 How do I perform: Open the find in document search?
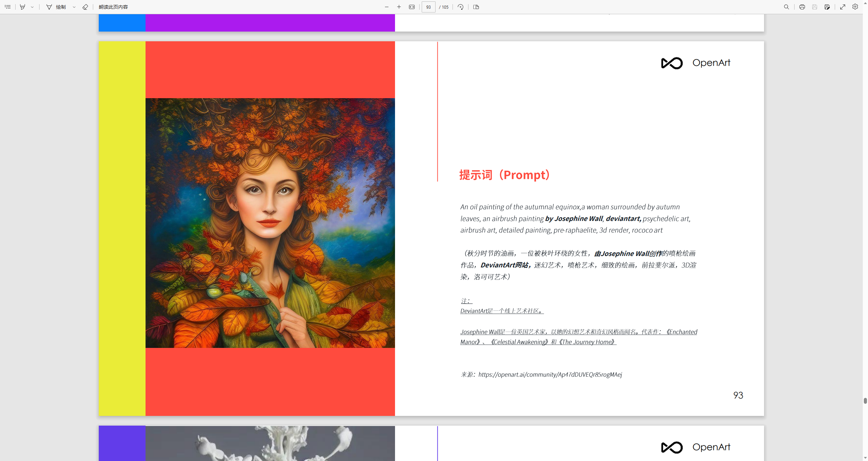click(787, 7)
